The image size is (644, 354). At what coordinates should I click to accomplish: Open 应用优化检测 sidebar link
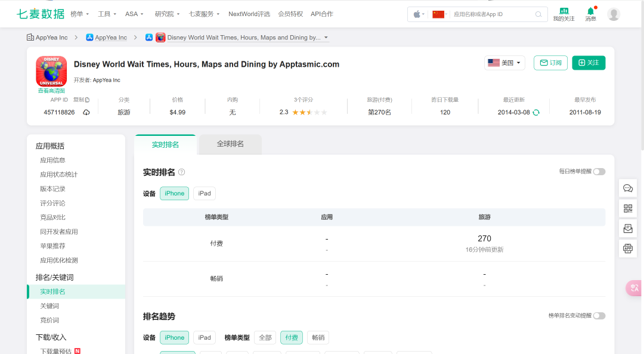click(58, 260)
